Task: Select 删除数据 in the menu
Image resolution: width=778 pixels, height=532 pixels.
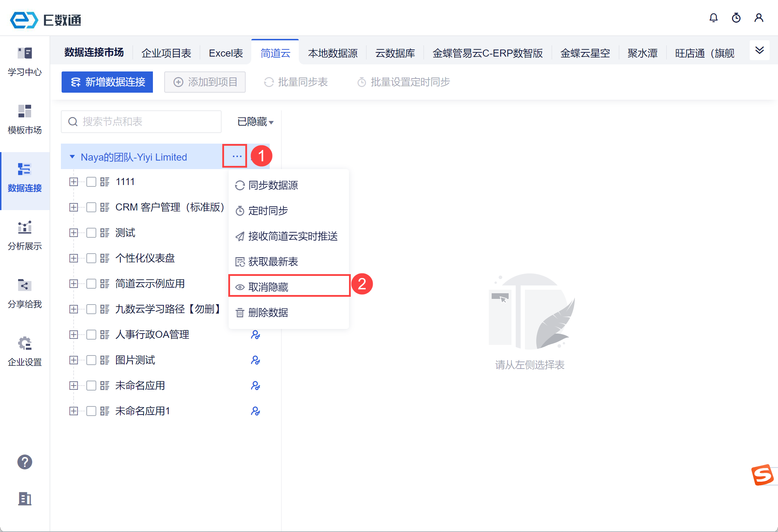Action: [268, 312]
